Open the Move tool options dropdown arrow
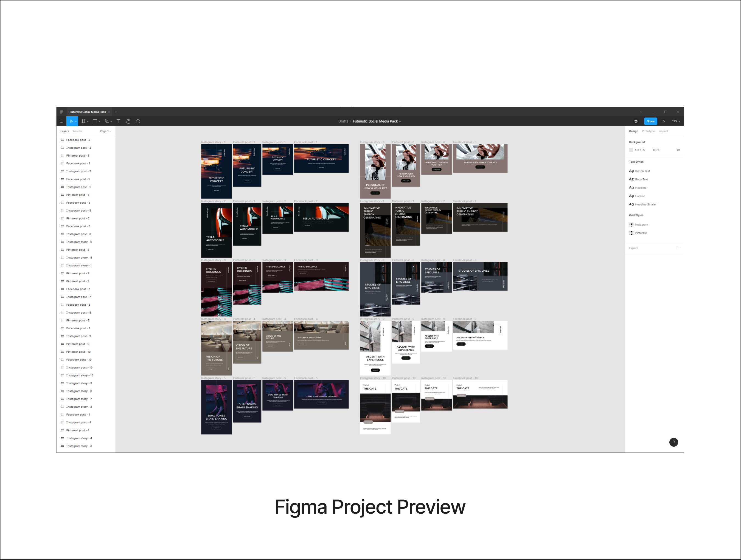741x560 pixels. pos(76,122)
